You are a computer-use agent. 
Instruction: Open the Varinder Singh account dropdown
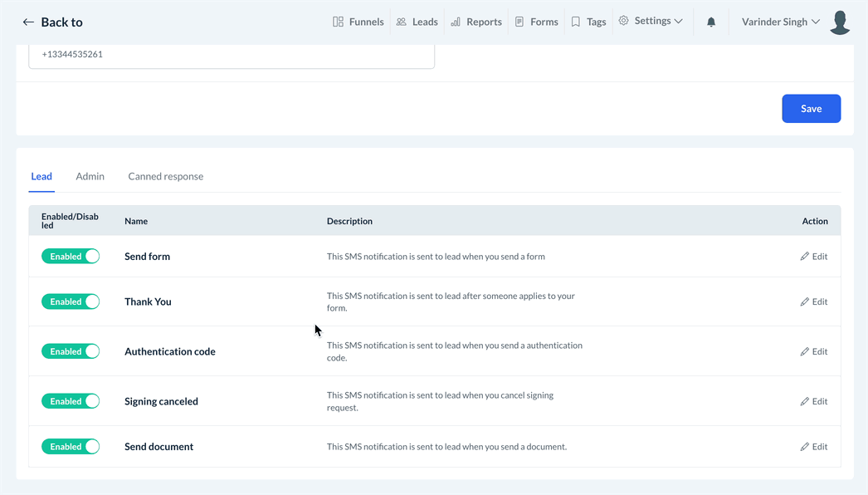pyautogui.click(x=780, y=22)
